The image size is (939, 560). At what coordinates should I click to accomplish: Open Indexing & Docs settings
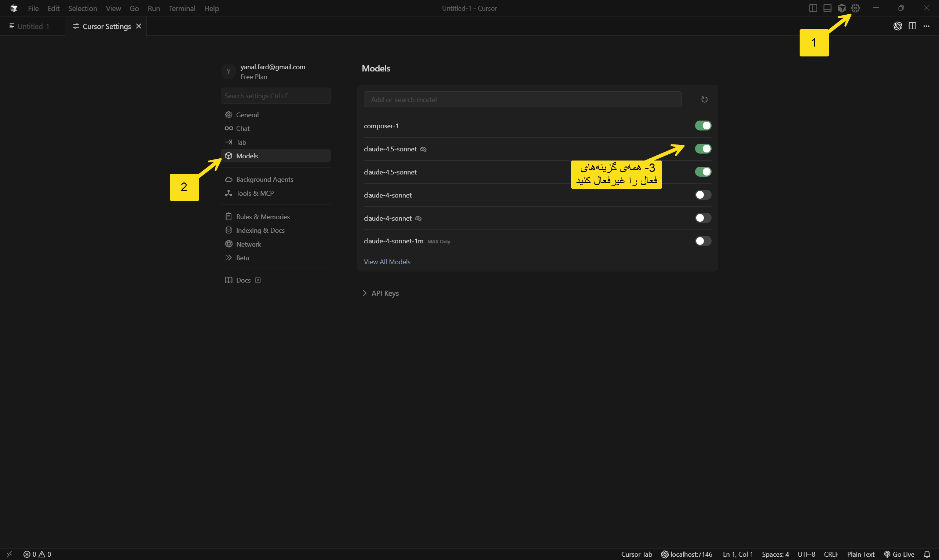coord(275,230)
